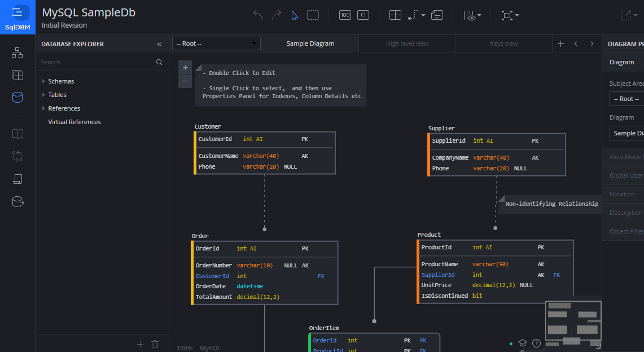Select the Customer table header
The image size is (644, 352).
pos(208,126)
